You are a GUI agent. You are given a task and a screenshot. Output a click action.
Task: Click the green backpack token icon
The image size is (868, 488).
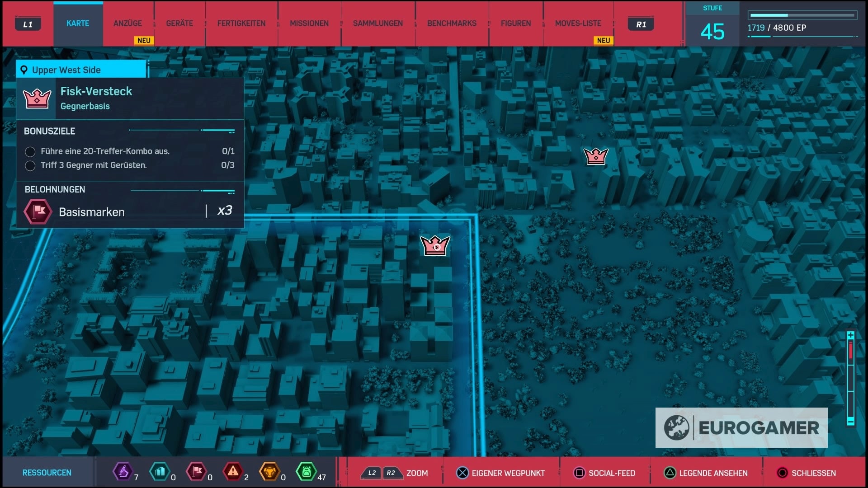click(x=306, y=472)
